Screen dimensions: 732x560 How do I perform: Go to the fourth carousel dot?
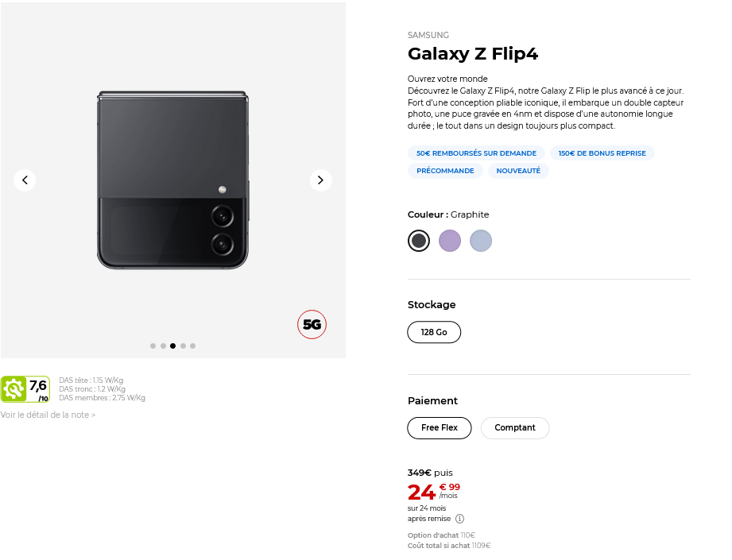pyautogui.click(x=183, y=346)
